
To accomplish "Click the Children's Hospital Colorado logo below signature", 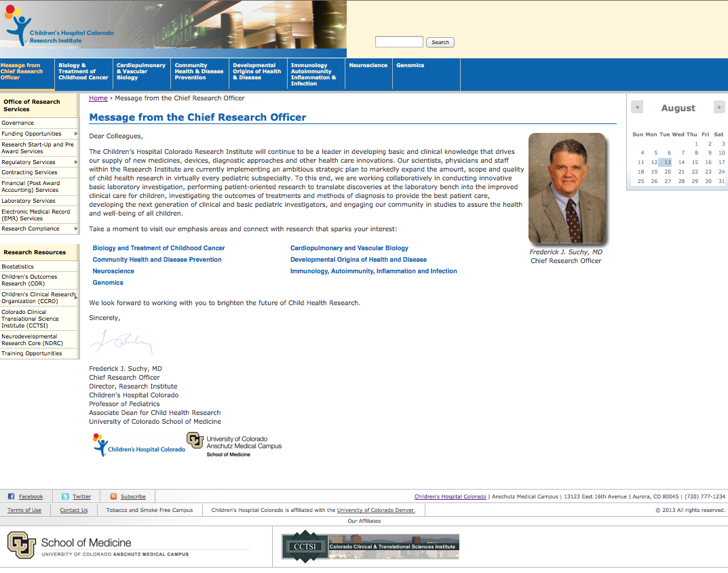I will [139, 445].
